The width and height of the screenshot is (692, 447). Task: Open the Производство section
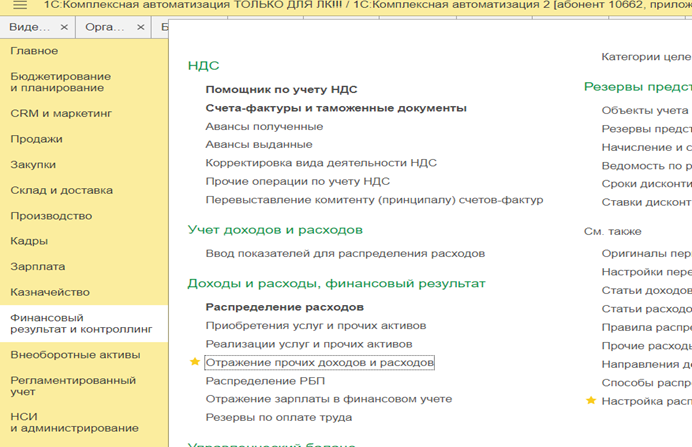click(52, 216)
